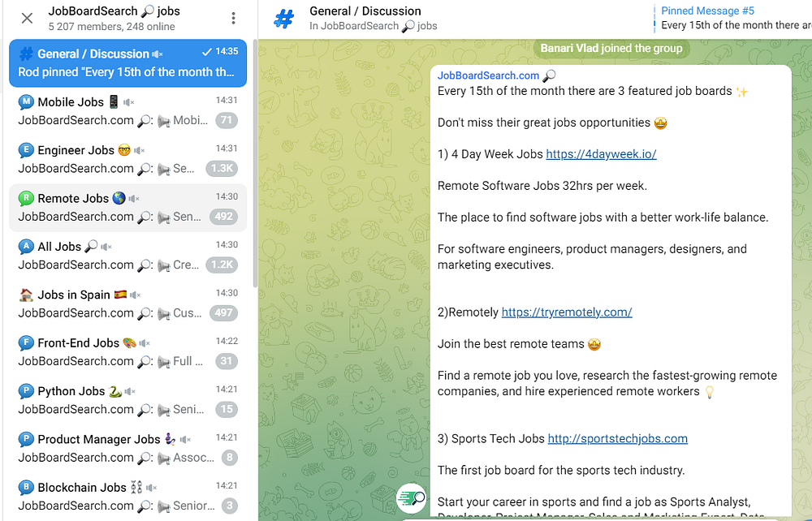The image size is (812, 521).
Task: Open the General / Discussion topic
Action: click(x=128, y=63)
